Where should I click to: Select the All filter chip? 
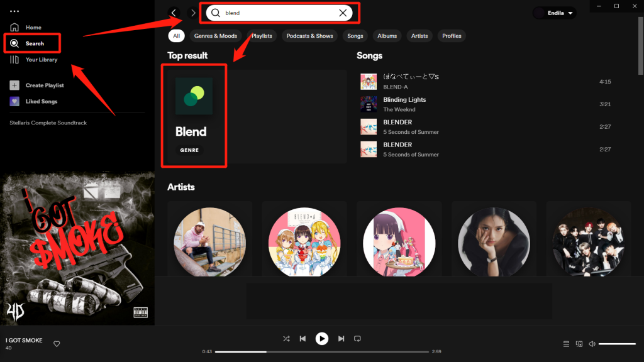point(176,36)
